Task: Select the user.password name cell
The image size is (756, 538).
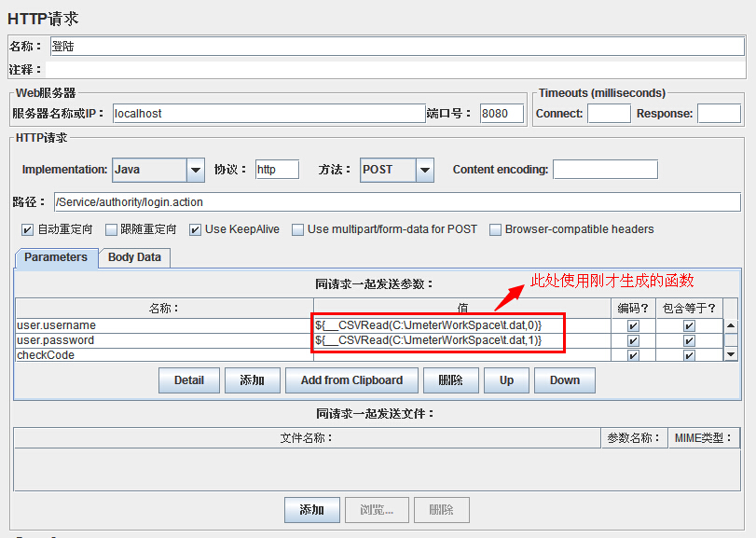Action: 164,340
